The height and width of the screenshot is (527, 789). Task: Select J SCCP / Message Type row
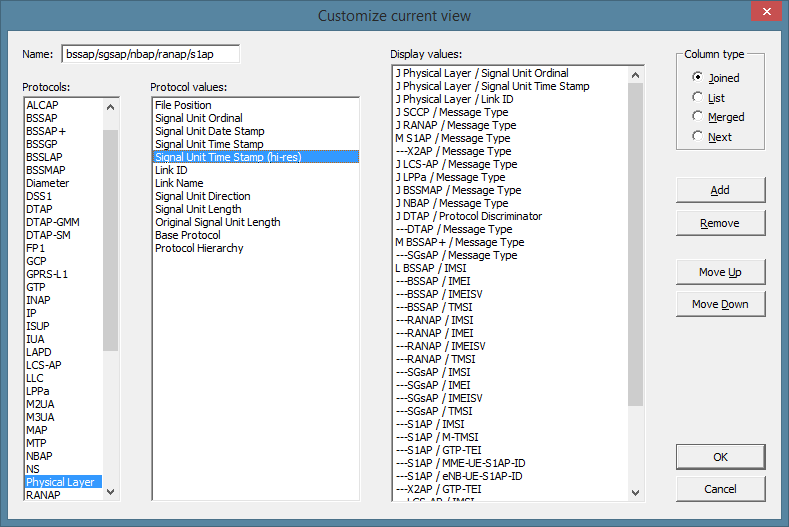tap(510, 112)
